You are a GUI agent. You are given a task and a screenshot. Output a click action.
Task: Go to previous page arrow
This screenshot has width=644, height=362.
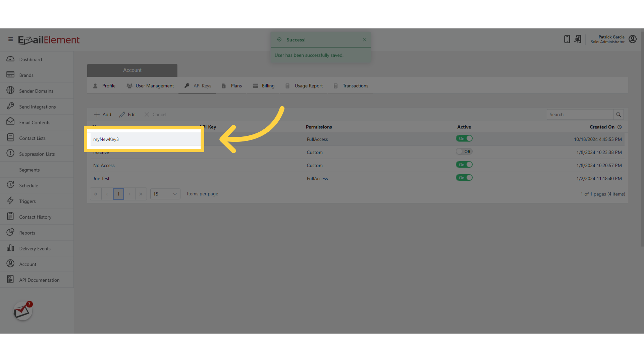pos(107,194)
